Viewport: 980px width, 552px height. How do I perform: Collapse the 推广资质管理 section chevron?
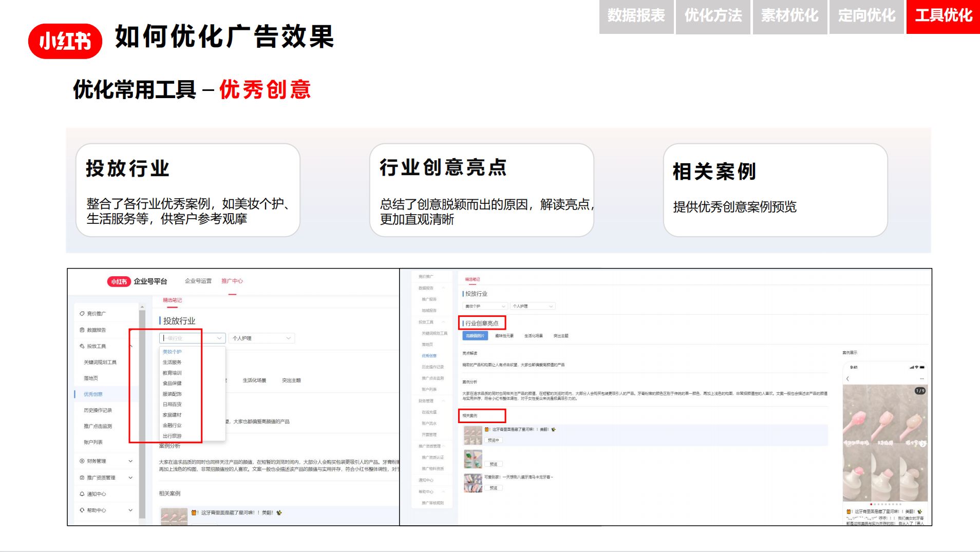[130, 478]
